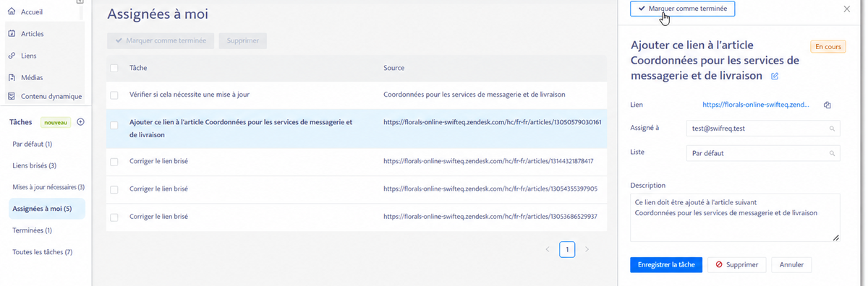Select page 1 in pagination

click(567, 249)
